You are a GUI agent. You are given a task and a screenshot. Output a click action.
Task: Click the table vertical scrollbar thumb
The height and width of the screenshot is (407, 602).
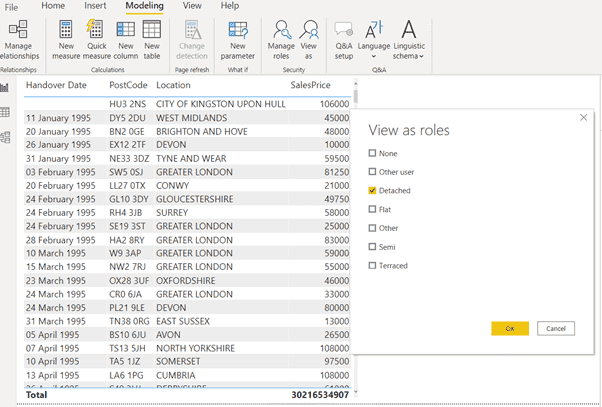coord(356,96)
